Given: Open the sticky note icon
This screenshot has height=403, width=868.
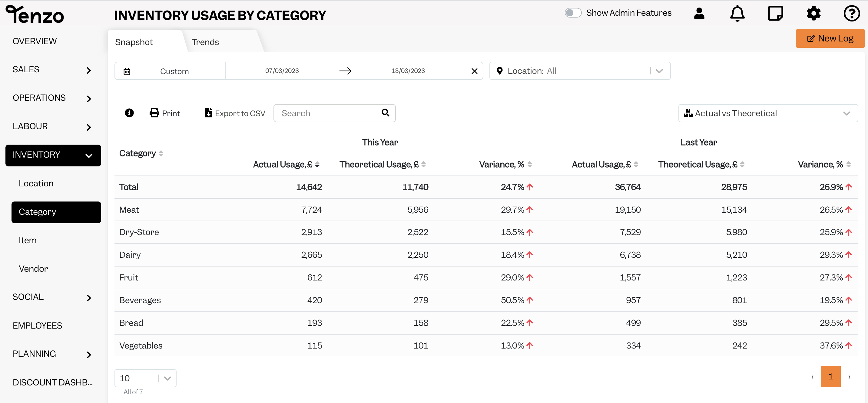Looking at the screenshot, I should coord(775,14).
